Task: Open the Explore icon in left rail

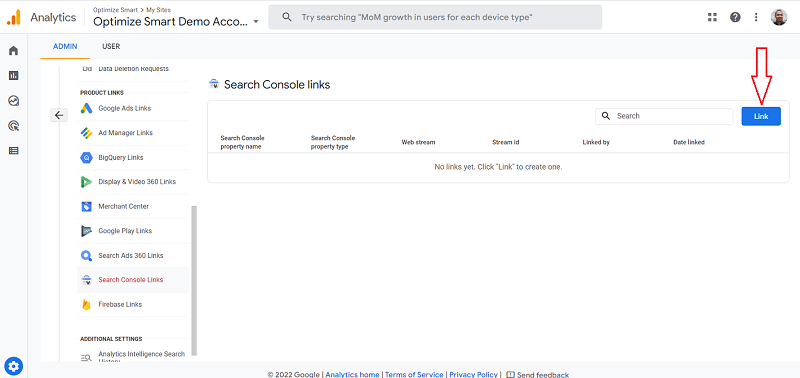Action: click(x=14, y=100)
